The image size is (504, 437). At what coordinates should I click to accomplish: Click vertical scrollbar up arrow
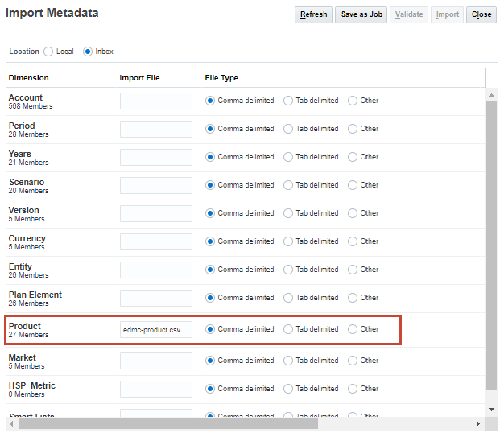pyautogui.click(x=491, y=95)
